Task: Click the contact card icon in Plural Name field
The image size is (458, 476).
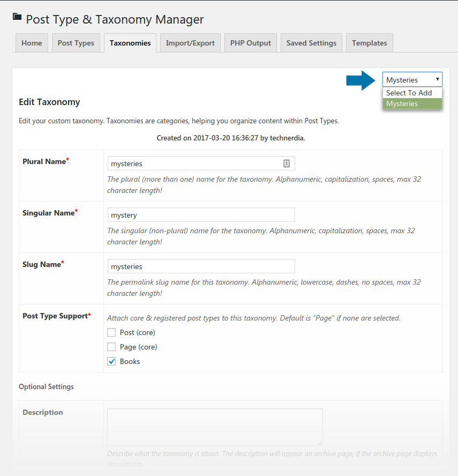Action: coord(287,163)
